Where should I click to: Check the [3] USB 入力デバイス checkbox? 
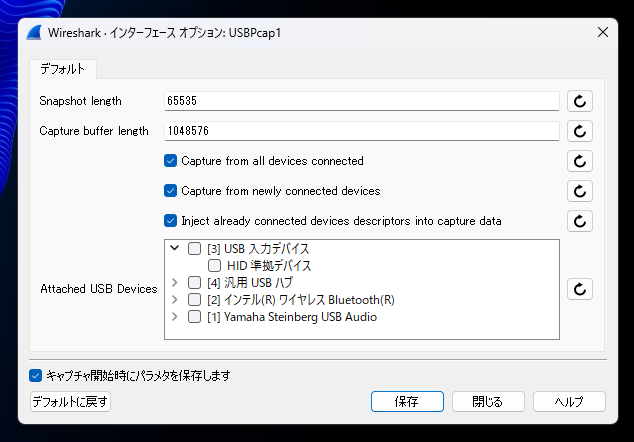click(194, 248)
